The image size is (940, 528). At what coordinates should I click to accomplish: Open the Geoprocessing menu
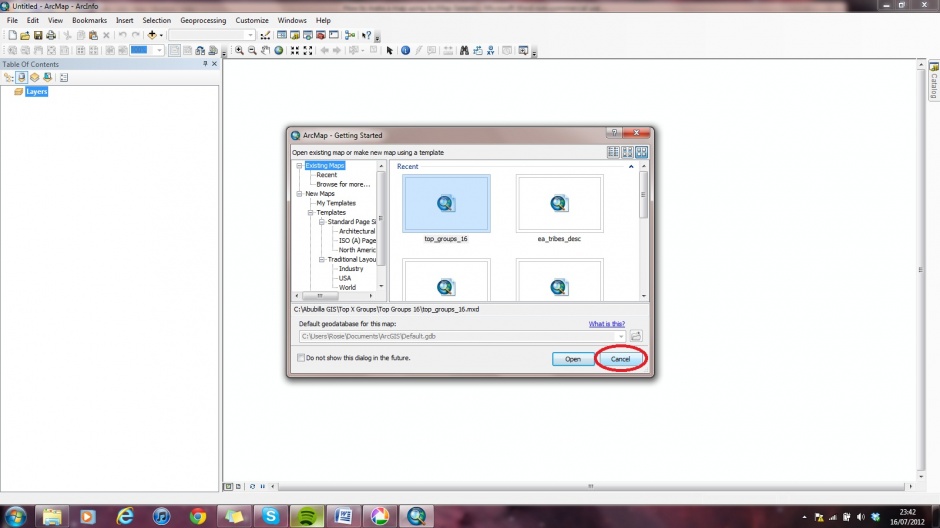203,20
